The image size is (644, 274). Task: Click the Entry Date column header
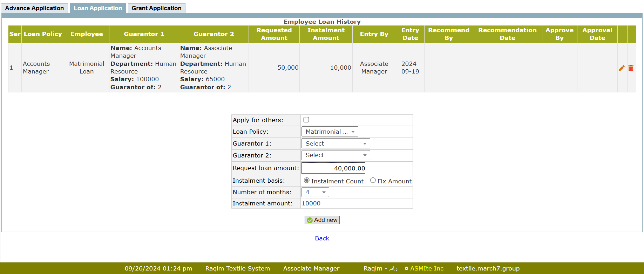[410, 34]
